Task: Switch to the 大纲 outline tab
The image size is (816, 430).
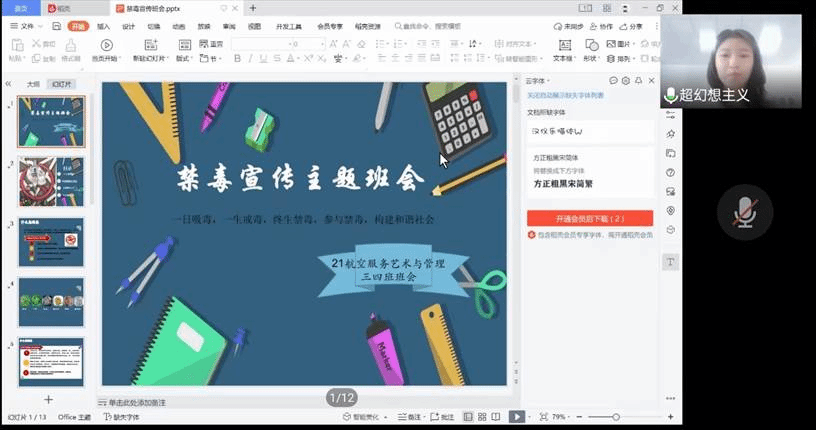Action: [x=33, y=85]
